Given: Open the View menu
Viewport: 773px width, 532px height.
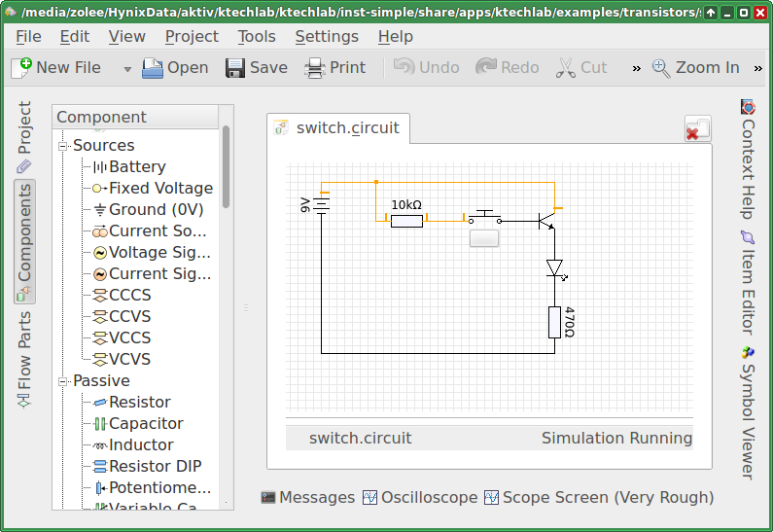Looking at the screenshot, I should coord(126,37).
